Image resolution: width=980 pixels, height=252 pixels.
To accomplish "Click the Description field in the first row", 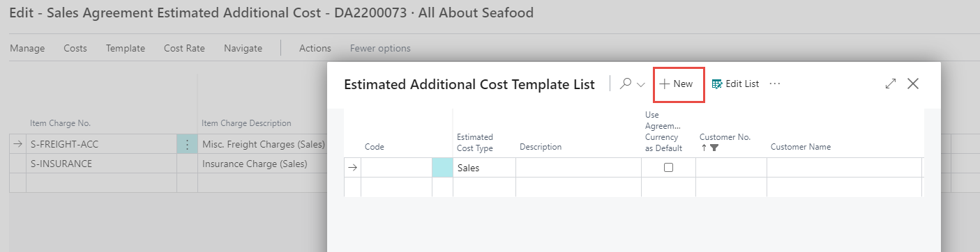I will pyautogui.click(x=578, y=168).
